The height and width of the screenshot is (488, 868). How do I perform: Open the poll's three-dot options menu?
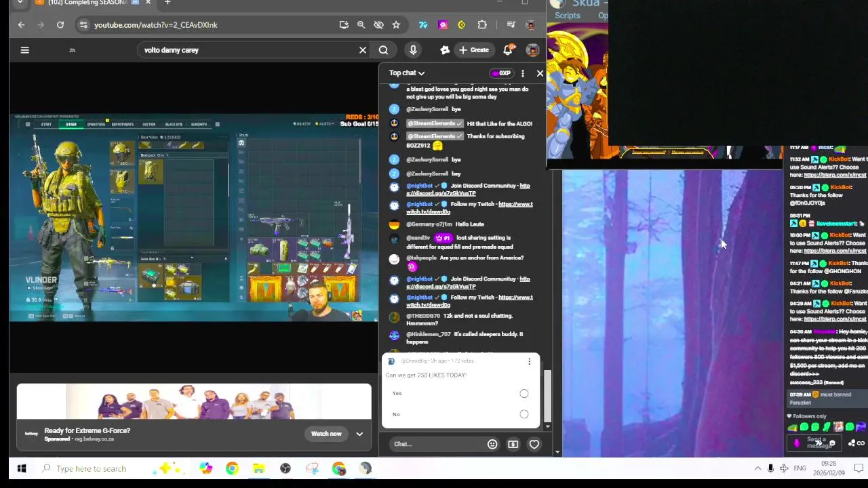[x=529, y=361]
